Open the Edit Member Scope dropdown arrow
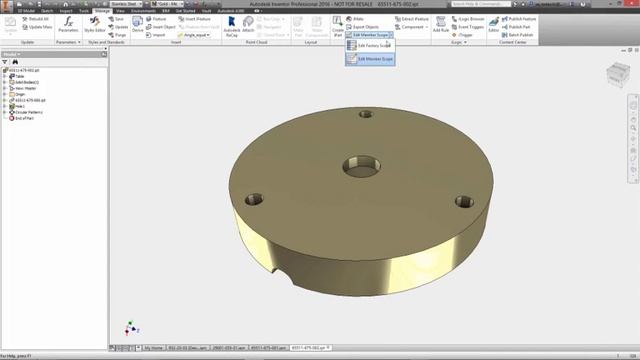 pos(391,35)
